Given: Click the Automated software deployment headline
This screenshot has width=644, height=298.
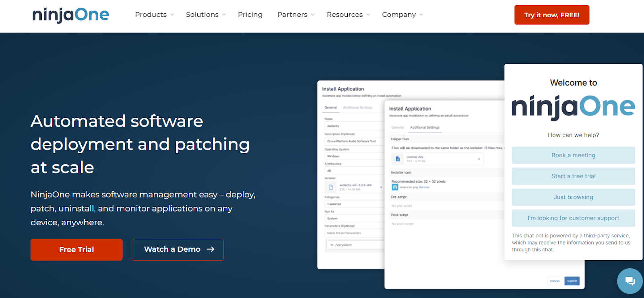Looking at the screenshot, I should (x=140, y=144).
